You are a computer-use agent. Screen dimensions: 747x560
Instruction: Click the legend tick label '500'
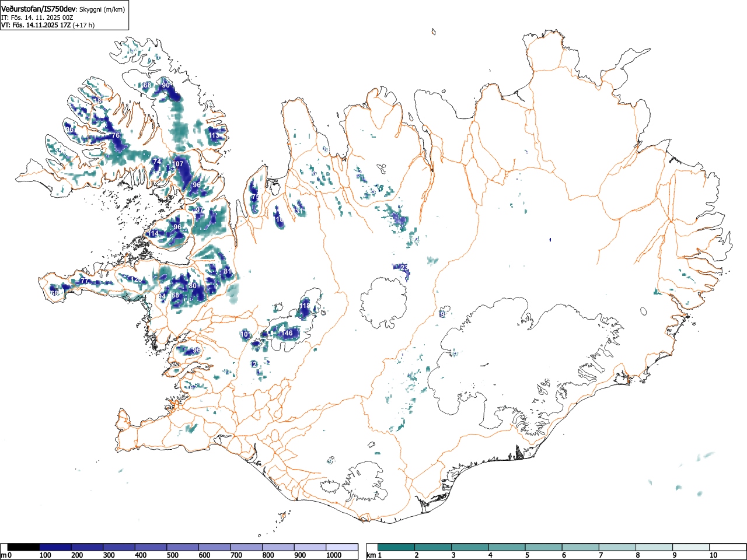(x=172, y=555)
